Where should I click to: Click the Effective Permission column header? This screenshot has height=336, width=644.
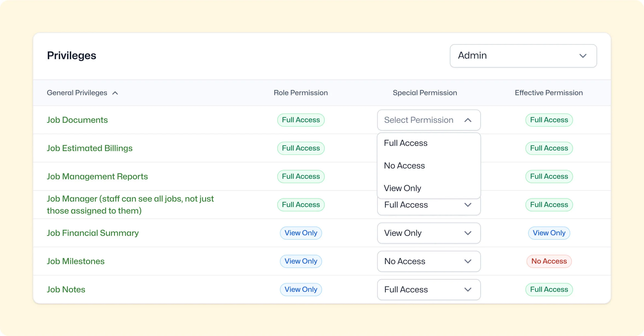[549, 93]
